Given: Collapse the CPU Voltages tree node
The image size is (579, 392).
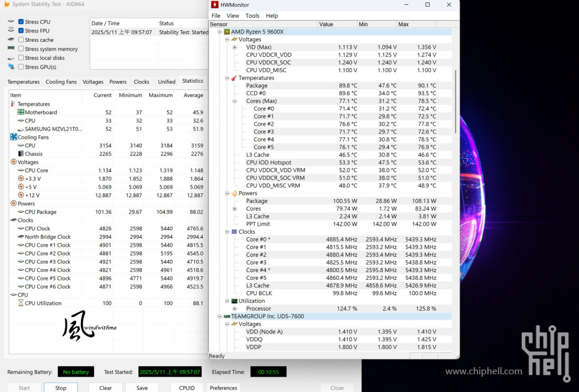Looking at the screenshot, I should coord(227,40).
